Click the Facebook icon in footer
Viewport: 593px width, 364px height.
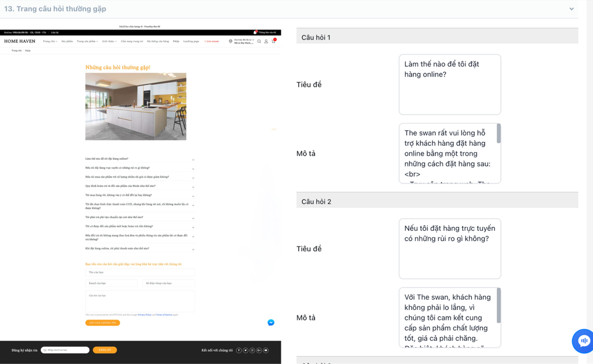[239, 350]
